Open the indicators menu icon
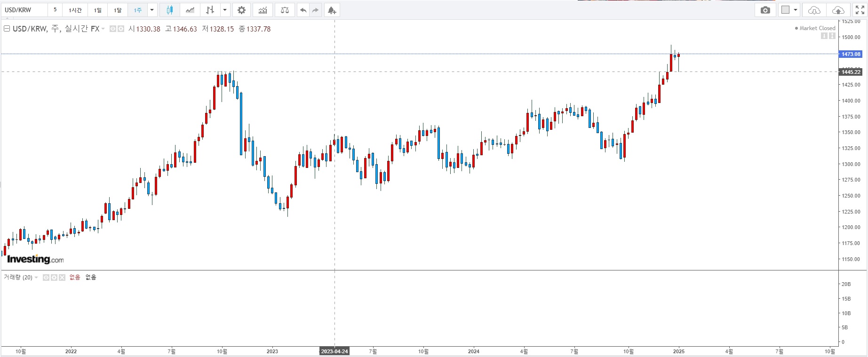 pos(263,10)
